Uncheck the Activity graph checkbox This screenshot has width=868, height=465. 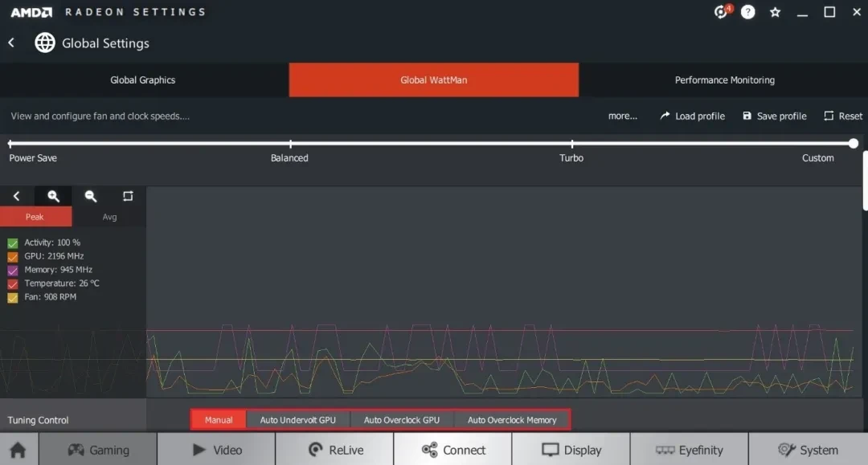[13, 243]
